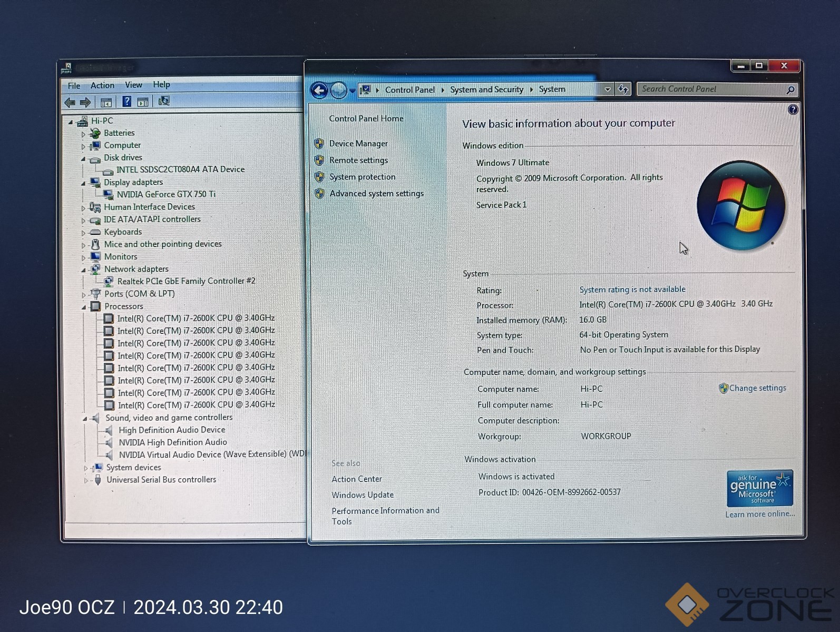Expand the System devices node
Viewport: 840px width, 632px height.
click(x=86, y=468)
